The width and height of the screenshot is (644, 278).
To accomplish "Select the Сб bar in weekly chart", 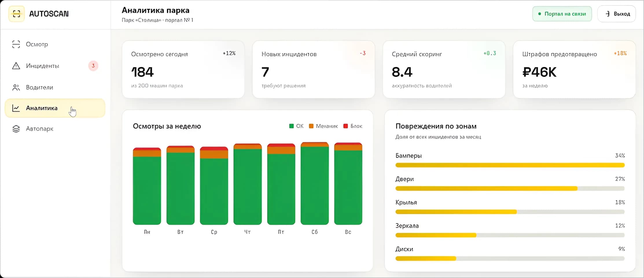I will (x=314, y=184).
